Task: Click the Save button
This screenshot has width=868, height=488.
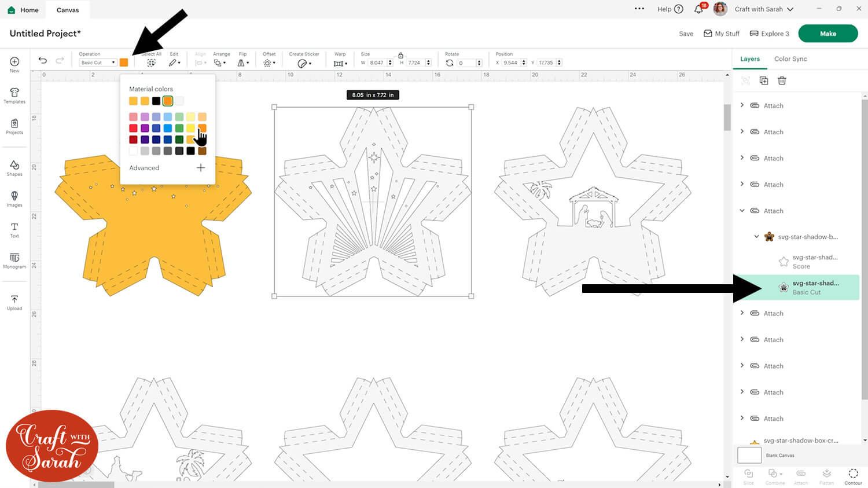Action: (686, 34)
